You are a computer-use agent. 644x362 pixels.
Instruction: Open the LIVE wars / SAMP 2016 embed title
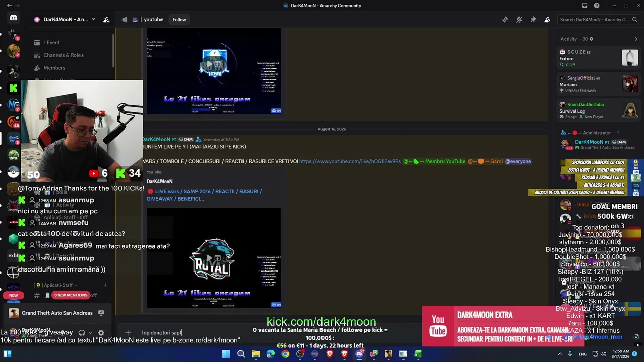204,195
